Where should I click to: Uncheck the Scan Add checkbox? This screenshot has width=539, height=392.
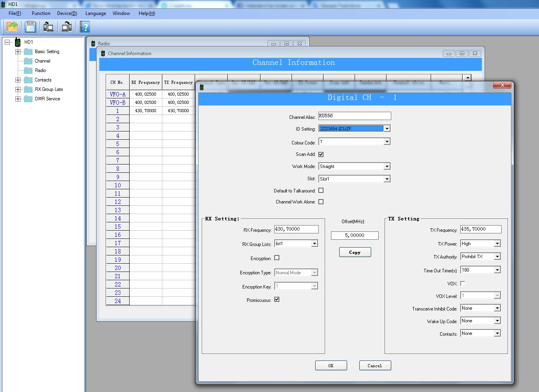[321, 154]
